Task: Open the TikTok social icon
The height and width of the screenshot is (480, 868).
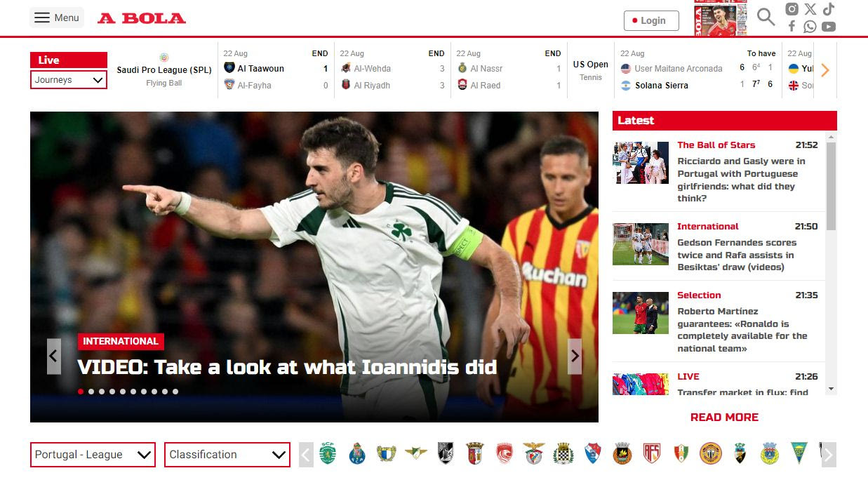Action: point(829,9)
